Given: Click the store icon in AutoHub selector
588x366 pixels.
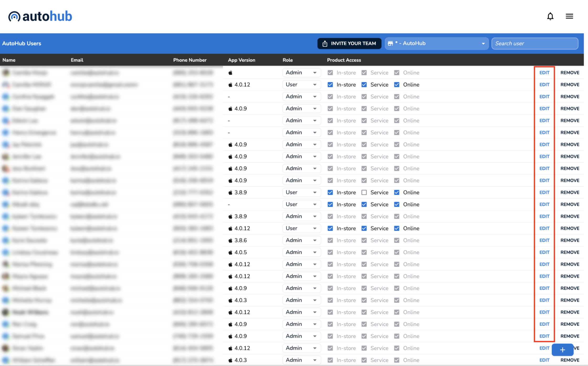Looking at the screenshot, I should pos(390,44).
